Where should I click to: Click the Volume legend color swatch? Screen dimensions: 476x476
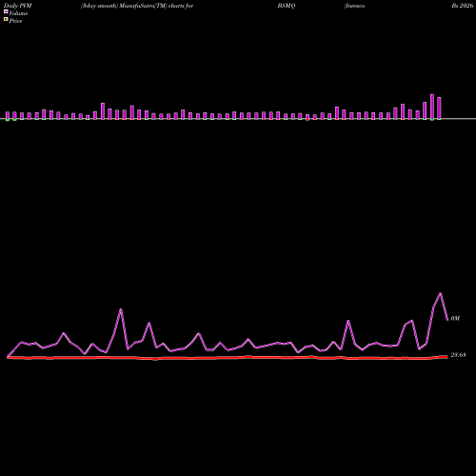click(x=6, y=11)
